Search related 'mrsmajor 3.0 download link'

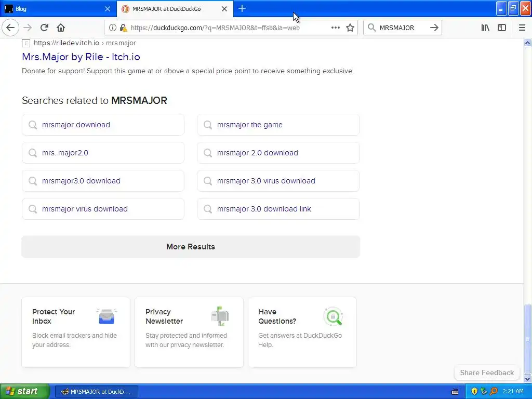(x=278, y=209)
